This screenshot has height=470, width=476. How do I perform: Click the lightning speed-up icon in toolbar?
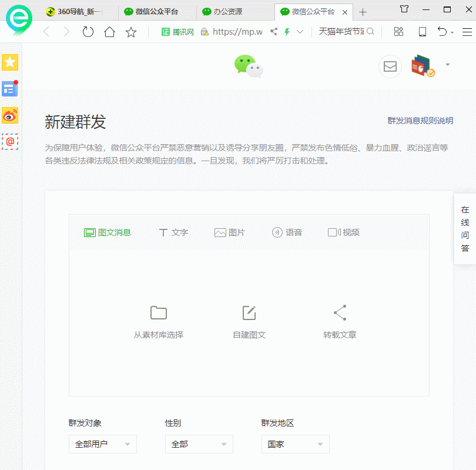point(287,31)
